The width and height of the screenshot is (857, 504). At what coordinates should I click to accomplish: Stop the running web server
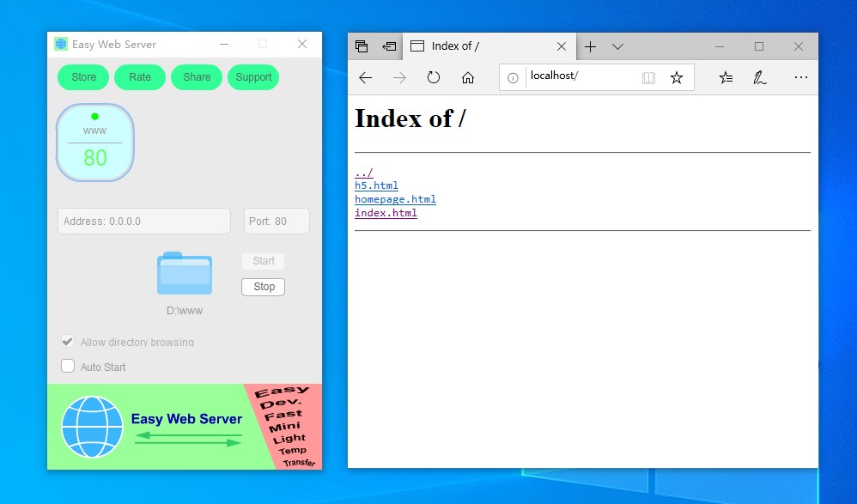pyautogui.click(x=264, y=287)
